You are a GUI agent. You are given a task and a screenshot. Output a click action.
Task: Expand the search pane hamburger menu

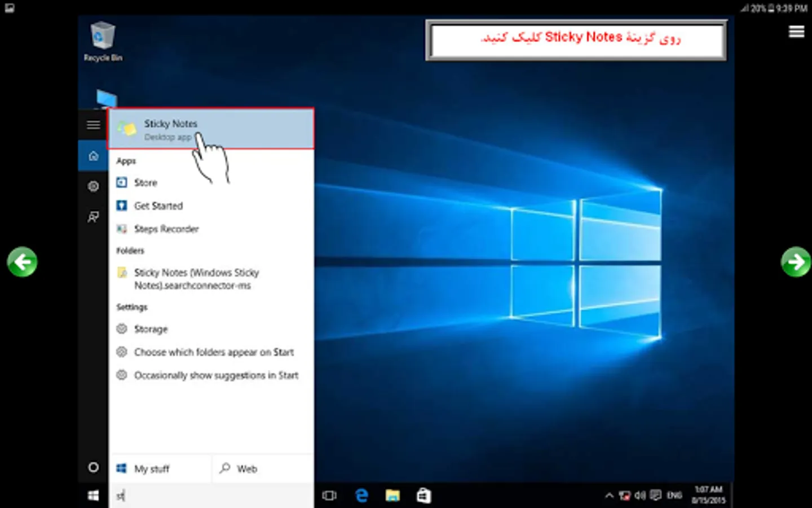[x=94, y=125]
